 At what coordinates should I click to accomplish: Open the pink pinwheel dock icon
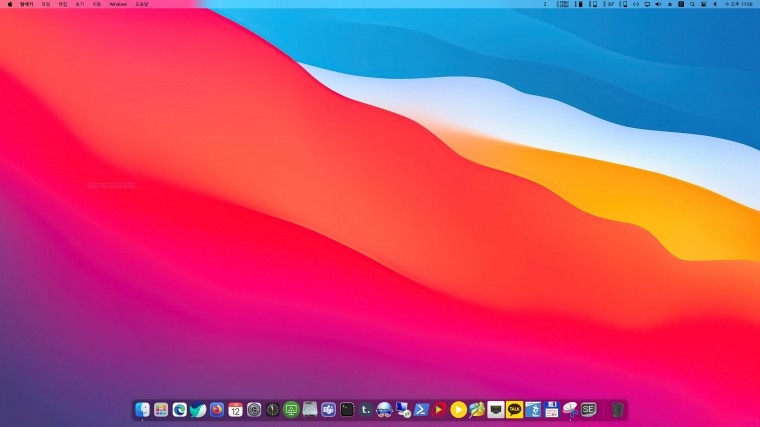(570, 410)
